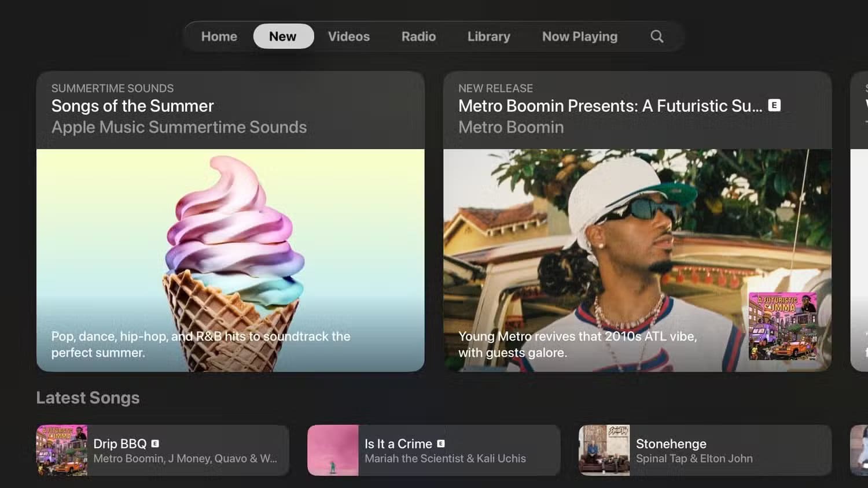Open Metro Boomin artist name under release
The width and height of the screenshot is (868, 488).
click(x=511, y=127)
